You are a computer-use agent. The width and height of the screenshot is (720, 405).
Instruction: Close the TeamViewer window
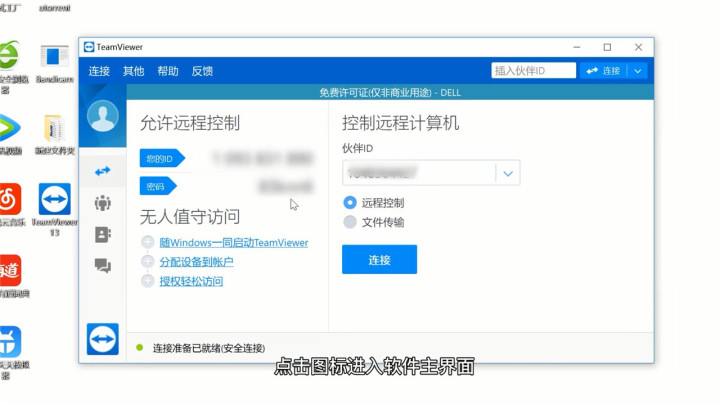click(x=638, y=47)
